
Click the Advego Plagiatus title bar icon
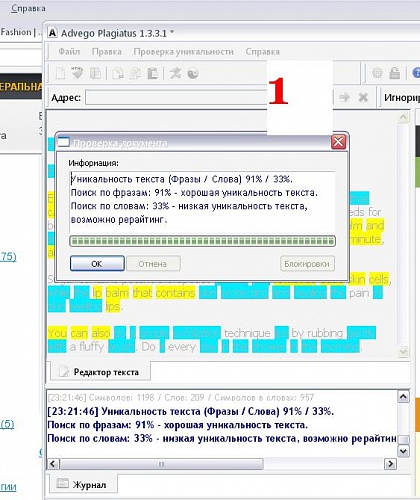click(x=52, y=33)
